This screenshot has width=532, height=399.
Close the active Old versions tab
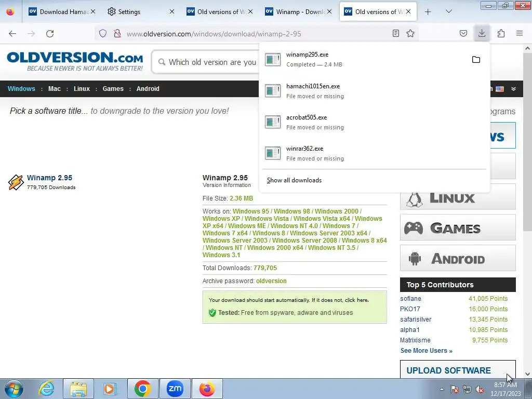click(x=408, y=12)
